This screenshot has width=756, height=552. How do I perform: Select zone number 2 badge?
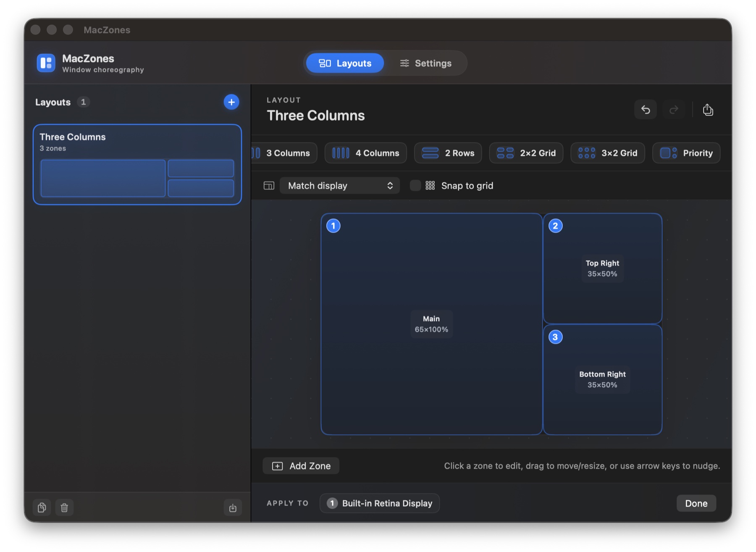(556, 226)
